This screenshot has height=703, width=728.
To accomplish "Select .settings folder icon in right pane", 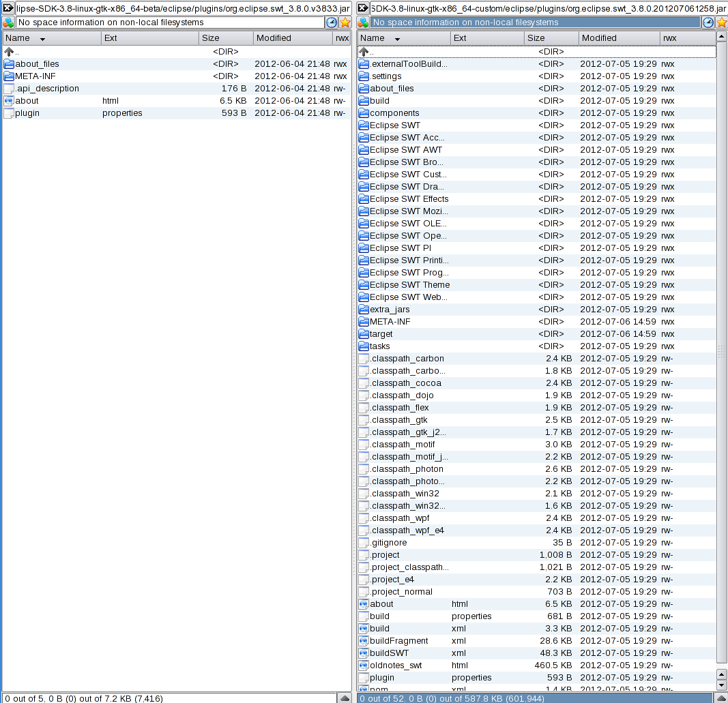I will click(364, 76).
